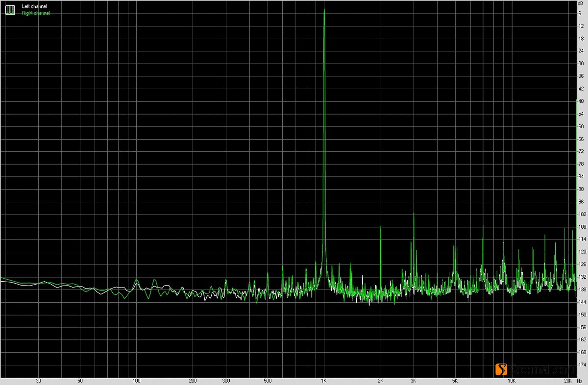The width and height of the screenshot is (588, 385).
Task: Click the "1K" frequency axis label
Action: (323, 381)
